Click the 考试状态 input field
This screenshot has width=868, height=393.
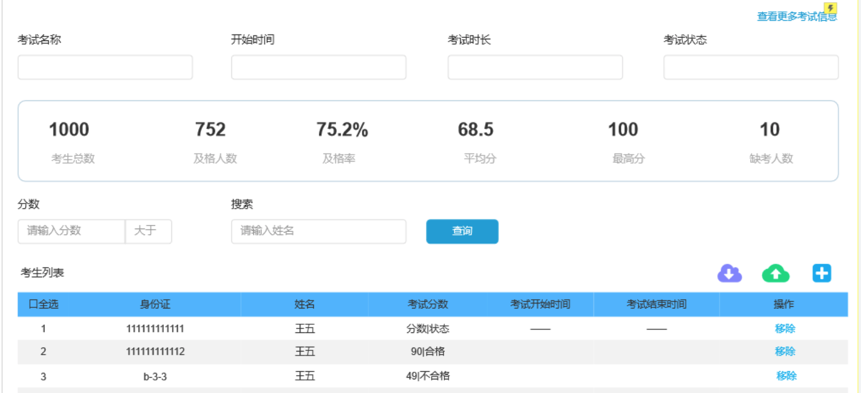click(x=751, y=67)
